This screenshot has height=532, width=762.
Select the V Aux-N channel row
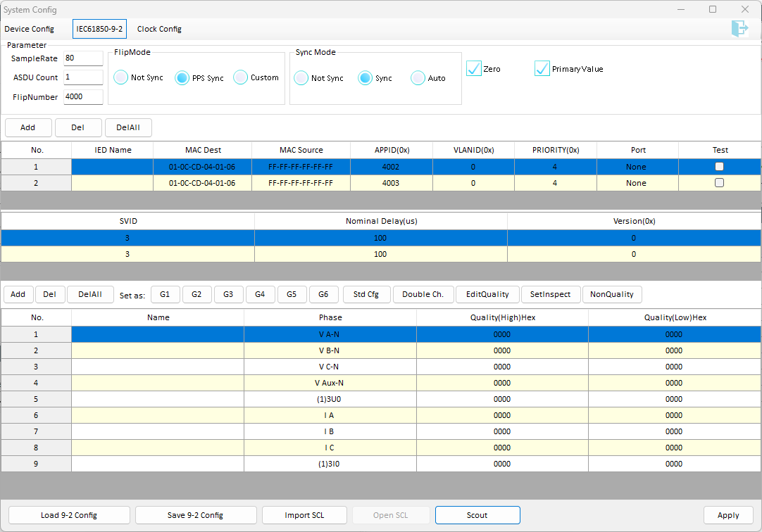point(381,383)
